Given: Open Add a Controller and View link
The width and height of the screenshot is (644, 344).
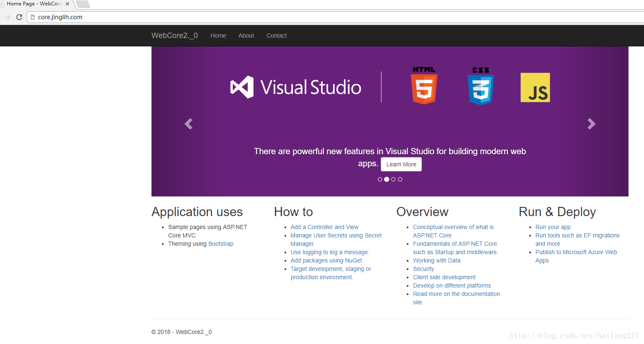Looking at the screenshot, I should pos(325,227).
